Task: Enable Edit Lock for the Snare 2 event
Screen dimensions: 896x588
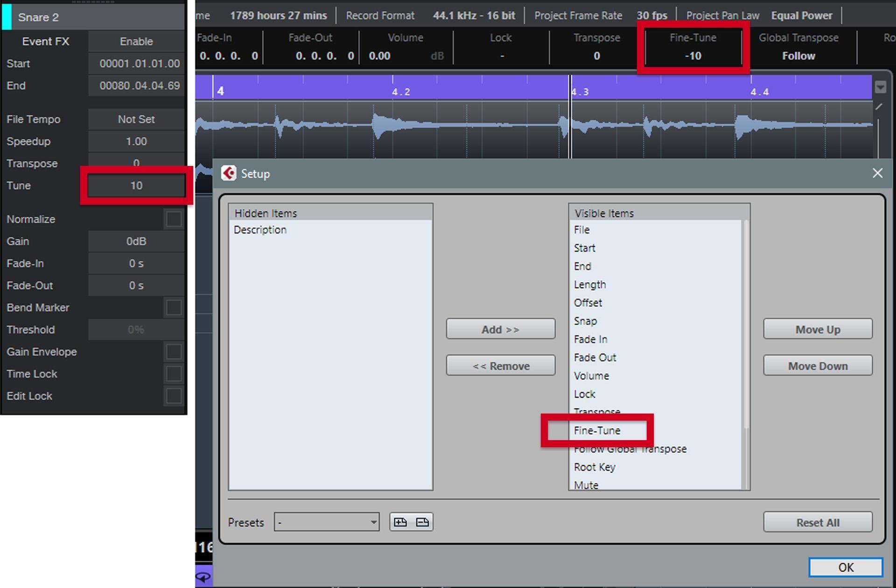Action: (173, 395)
